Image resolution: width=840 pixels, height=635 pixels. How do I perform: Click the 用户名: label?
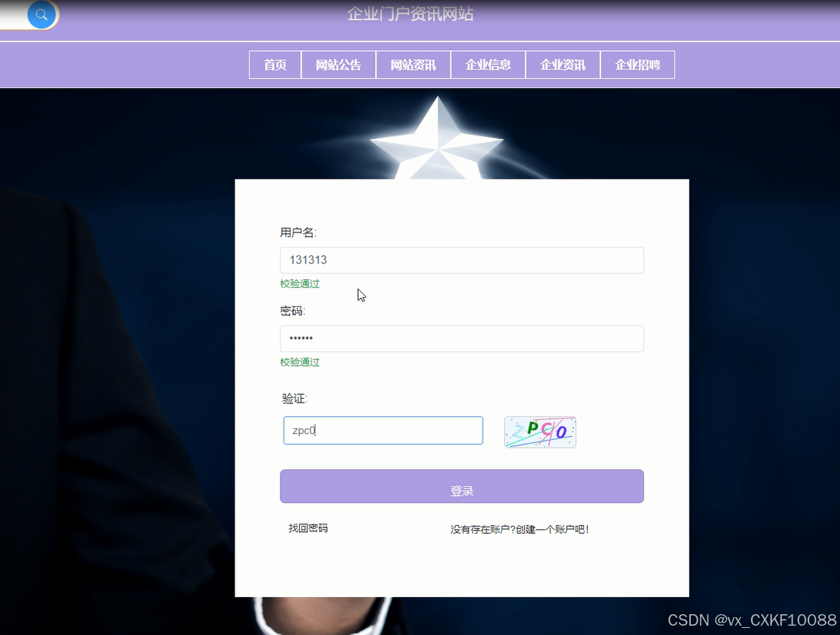click(x=298, y=232)
